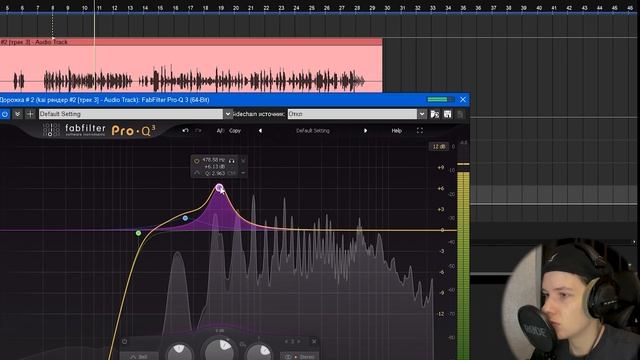
Task: Open the Default Setting preset menu in Pro-Q
Action: click(x=313, y=131)
